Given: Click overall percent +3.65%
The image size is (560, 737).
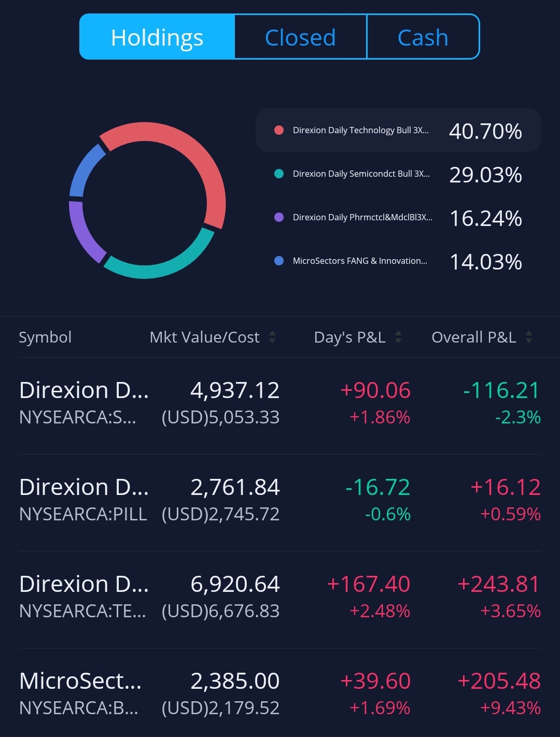Looking at the screenshot, I should [510, 611].
